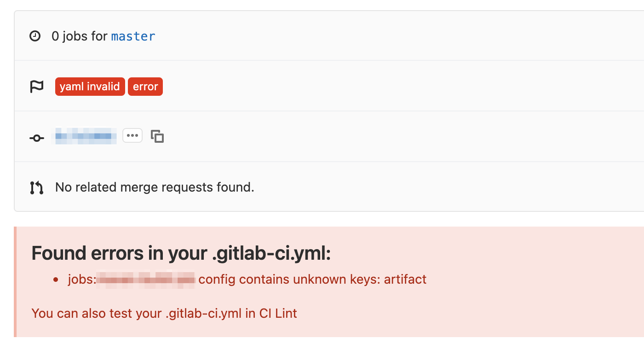This screenshot has height=350, width=644.
Task: Open the master branch link
Action: coord(133,36)
